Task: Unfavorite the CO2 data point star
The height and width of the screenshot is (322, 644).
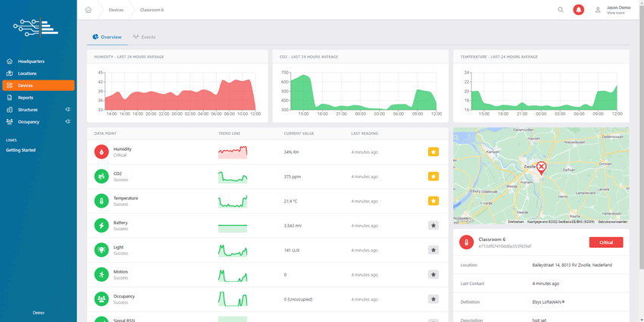Action: pos(433,177)
